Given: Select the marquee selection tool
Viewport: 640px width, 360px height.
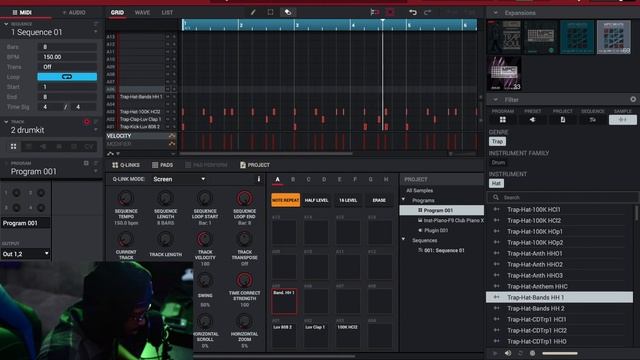Looking at the screenshot, I should pos(270,12).
